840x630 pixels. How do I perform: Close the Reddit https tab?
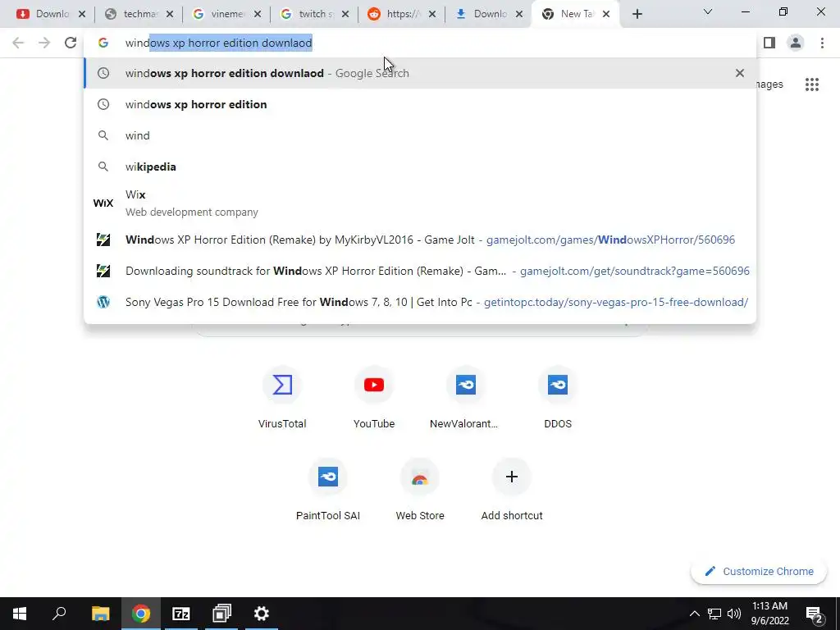tap(432, 15)
